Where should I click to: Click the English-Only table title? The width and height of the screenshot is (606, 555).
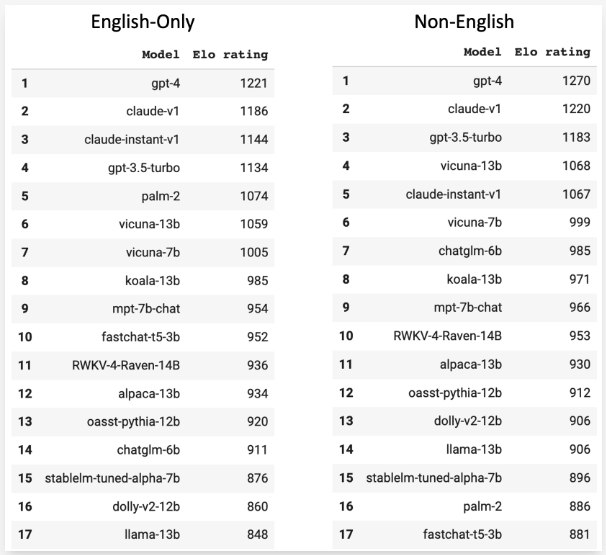[143, 22]
